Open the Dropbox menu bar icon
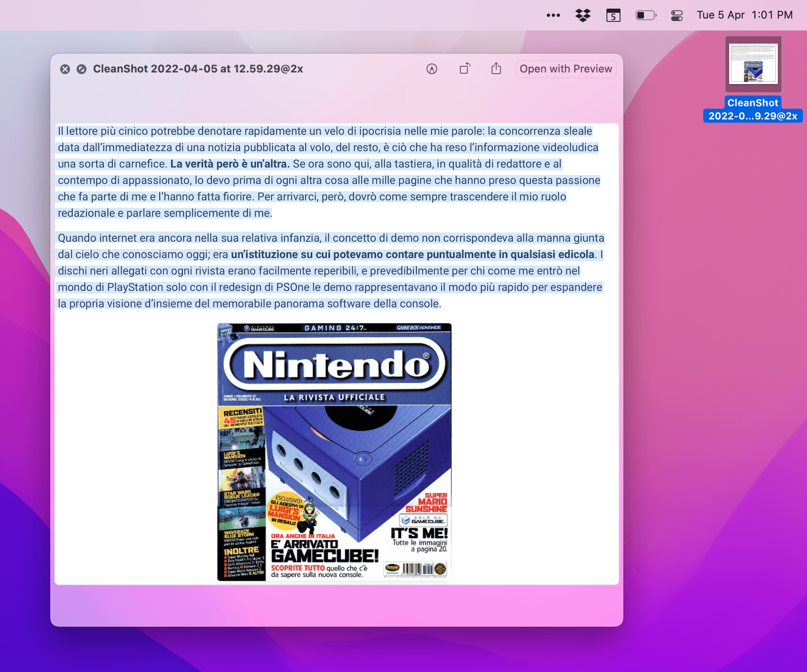Screen dimensions: 807x672 [583, 16]
